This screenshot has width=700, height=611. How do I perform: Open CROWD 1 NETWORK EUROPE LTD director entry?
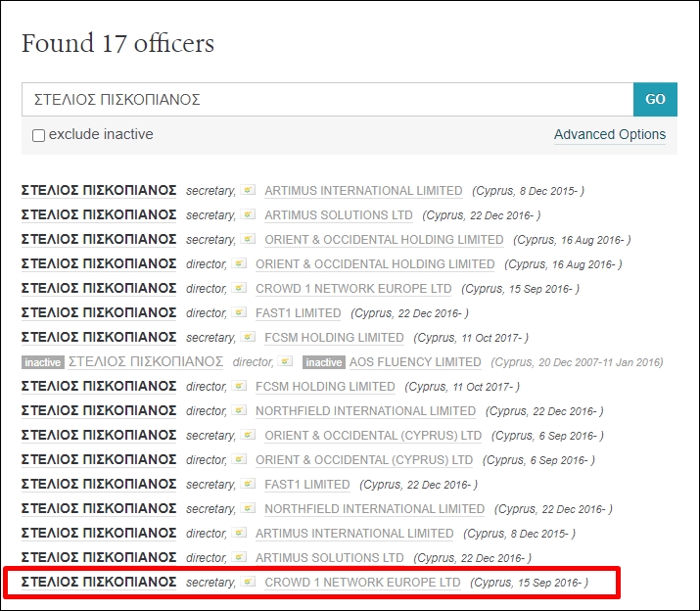pyautogui.click(x=353, y=289)
